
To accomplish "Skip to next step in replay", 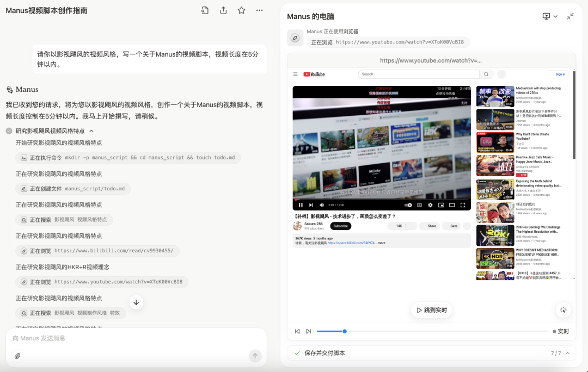I will [x=309, y=332].
